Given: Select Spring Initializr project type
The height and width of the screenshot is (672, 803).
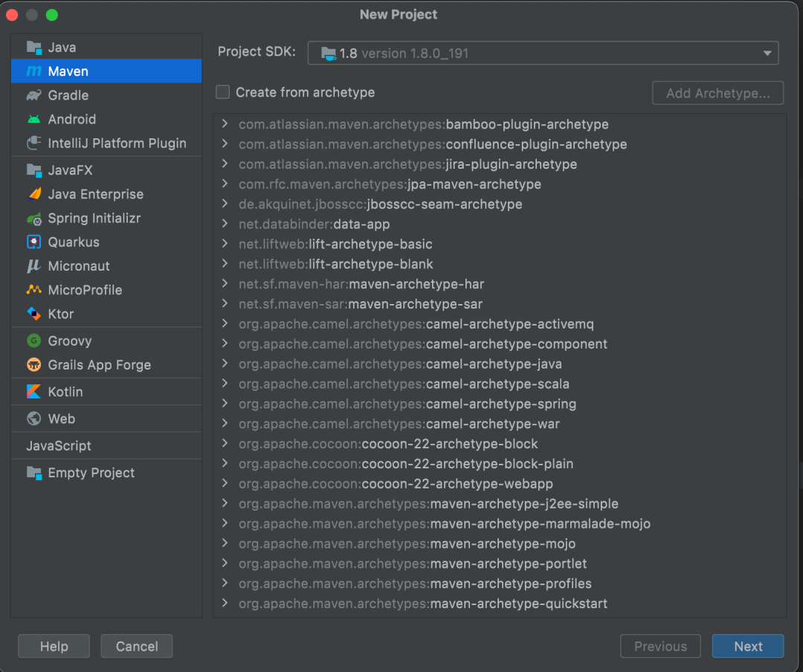Looking at the screenshot, I should [x=106, y=219].
